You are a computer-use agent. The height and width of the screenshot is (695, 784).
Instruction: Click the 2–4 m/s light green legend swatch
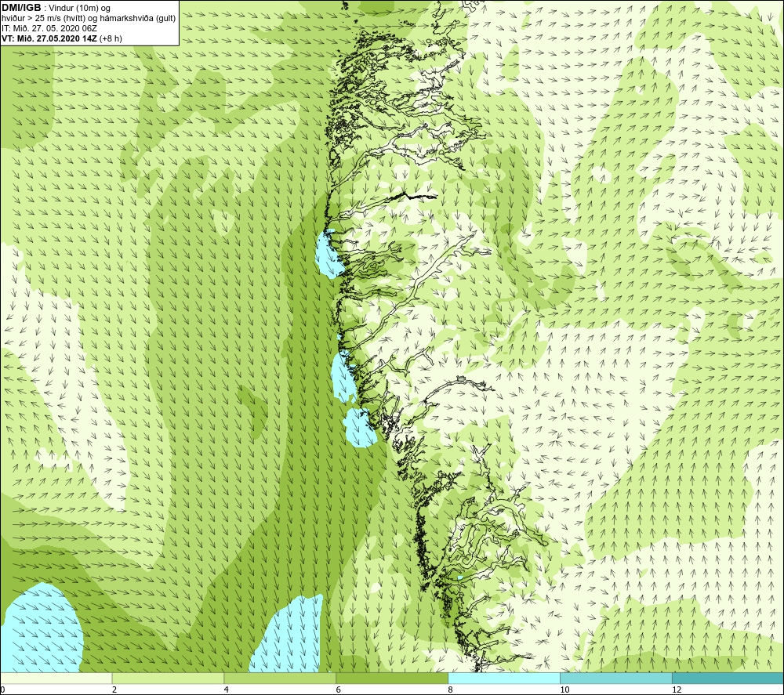(168, 678)
